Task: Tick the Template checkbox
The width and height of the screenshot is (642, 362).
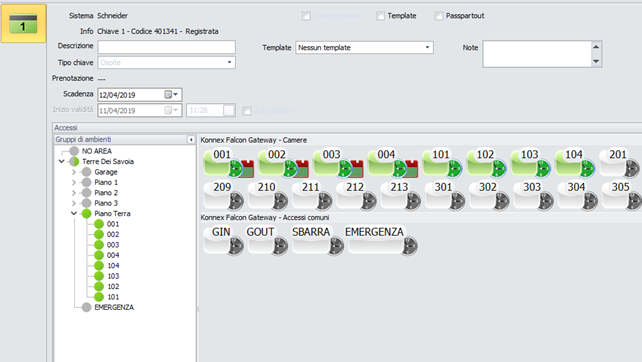Action: pos(380,16)
